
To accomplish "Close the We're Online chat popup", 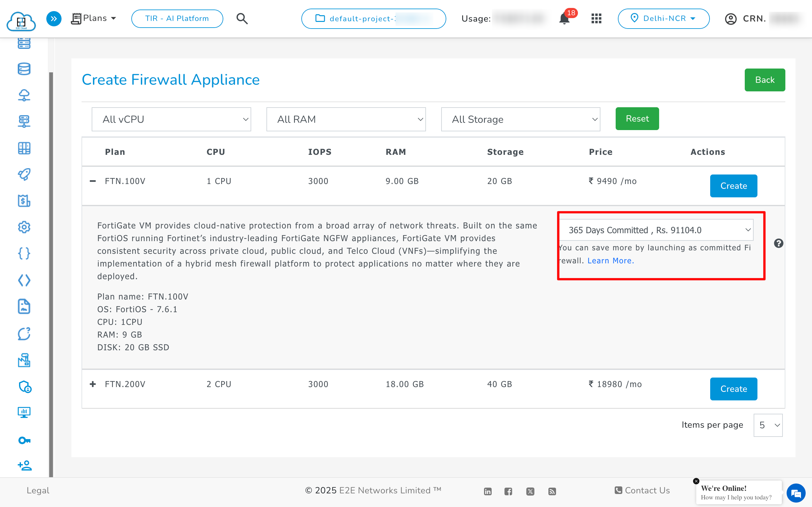I will 696,481.
